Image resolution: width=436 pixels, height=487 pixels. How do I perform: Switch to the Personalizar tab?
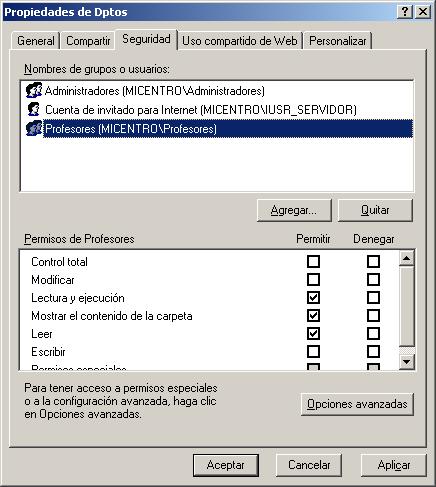click(x=337, y=41)
